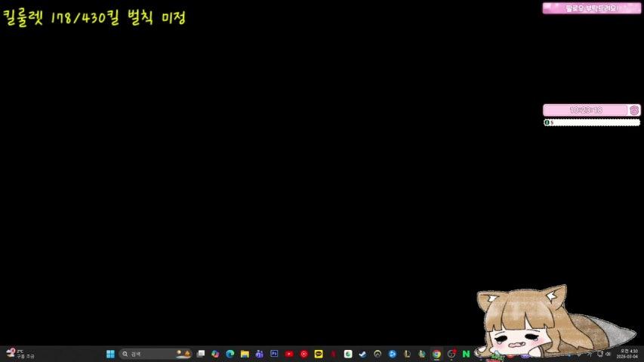The image size is (644, 362).
Task: Launch Copilot from the taskbar
Action: pyautogui.click(x=215, y=354)
